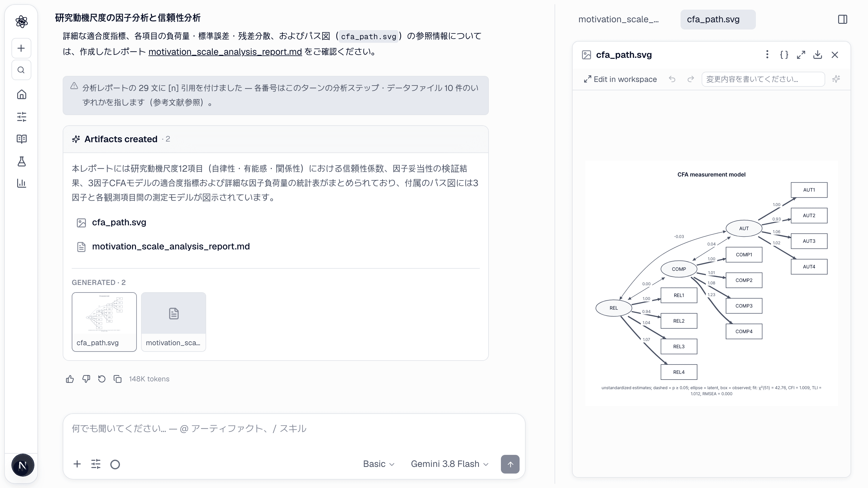Undo the last artifact change

(672, 79)
